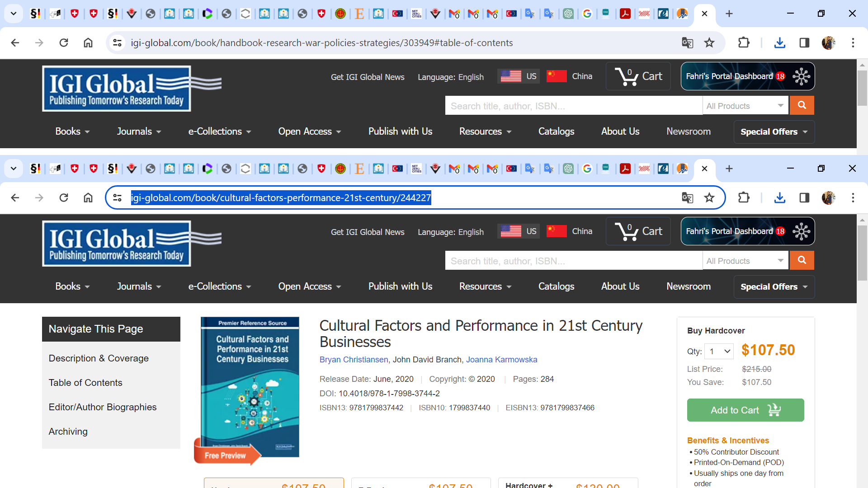Switch to Google tab in war-policies window
The image size is (868, 488).
coord(587,14)
